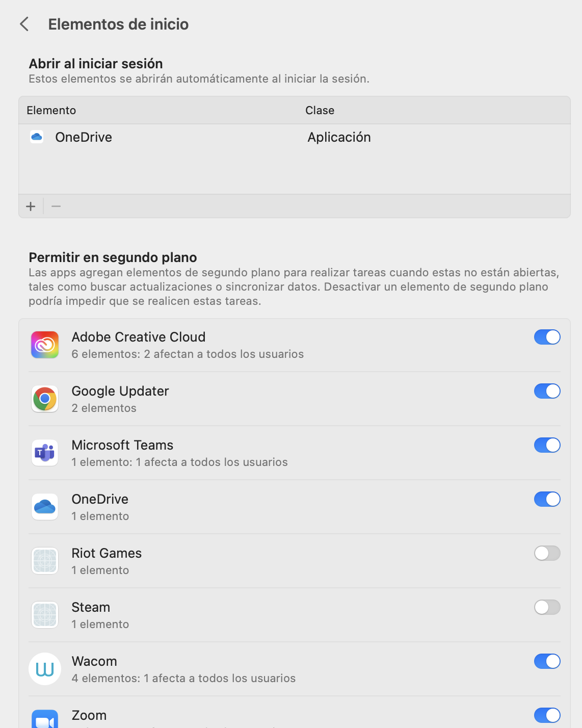This screenshot has width=582, height=728.
Task: Go back using the chevron arrow
Action: pyautogui.click(x=24, y=24)
